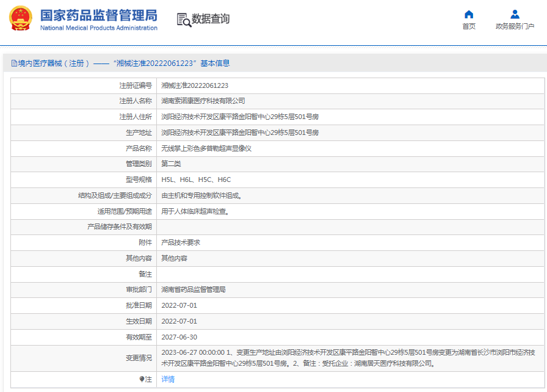
Task: Open the 详情 details link
Action: pyautogui.click(x=168, y=379)
